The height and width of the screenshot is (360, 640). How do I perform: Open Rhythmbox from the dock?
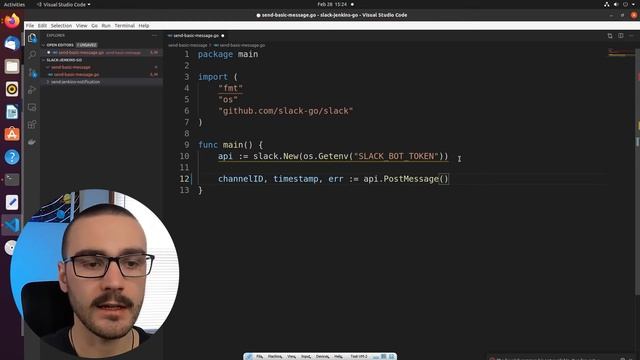(12, 89)
